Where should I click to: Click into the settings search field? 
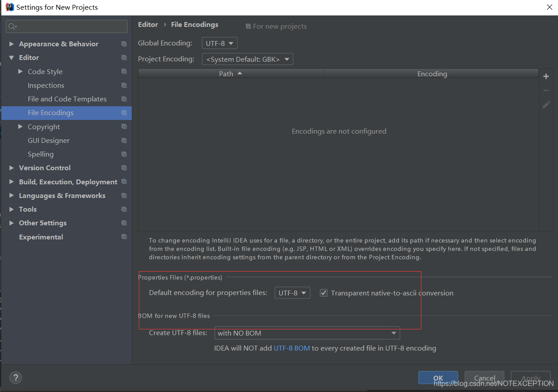[67, 26]
